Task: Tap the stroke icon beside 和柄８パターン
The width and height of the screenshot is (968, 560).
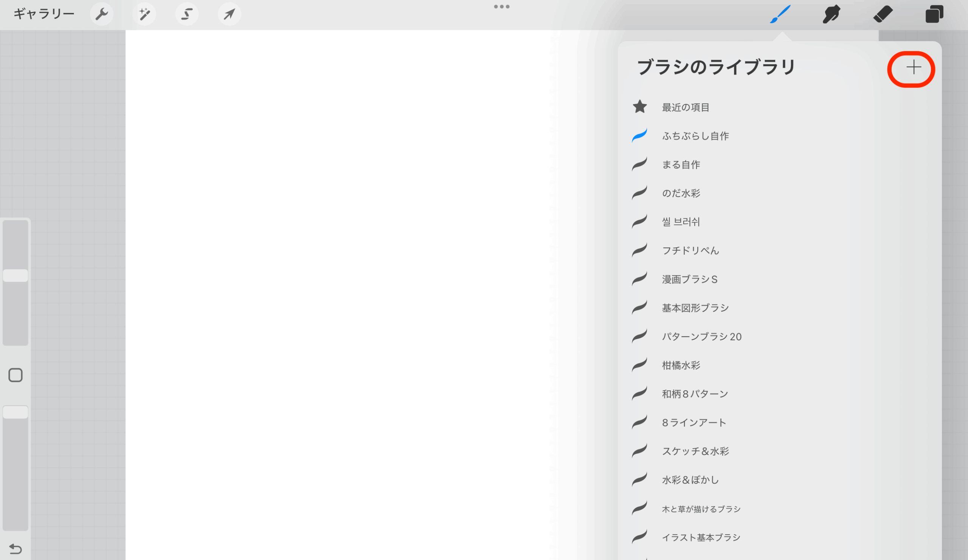Action: [639, 394]
